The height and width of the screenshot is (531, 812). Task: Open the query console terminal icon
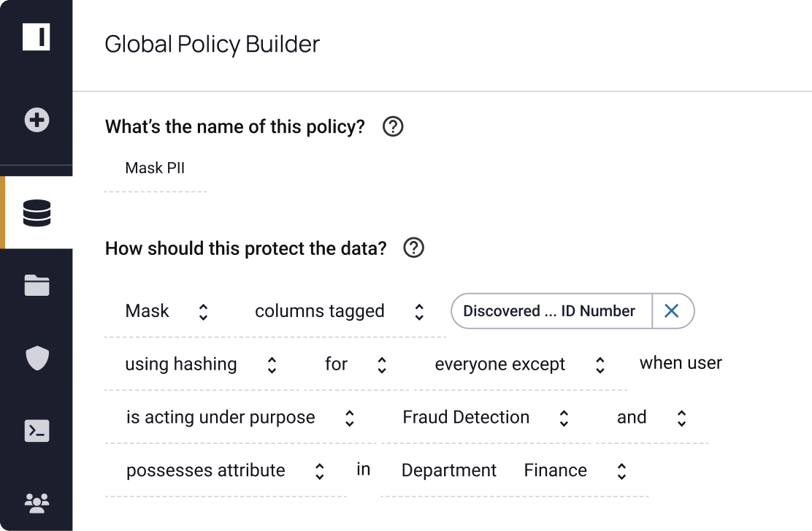[37, 431]
